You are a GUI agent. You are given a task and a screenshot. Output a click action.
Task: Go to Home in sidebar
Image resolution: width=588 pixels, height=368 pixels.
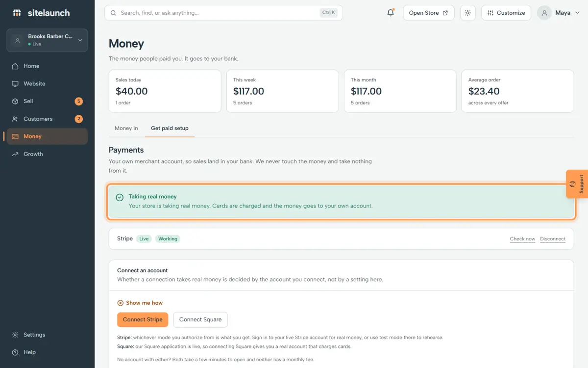[47, 66]
